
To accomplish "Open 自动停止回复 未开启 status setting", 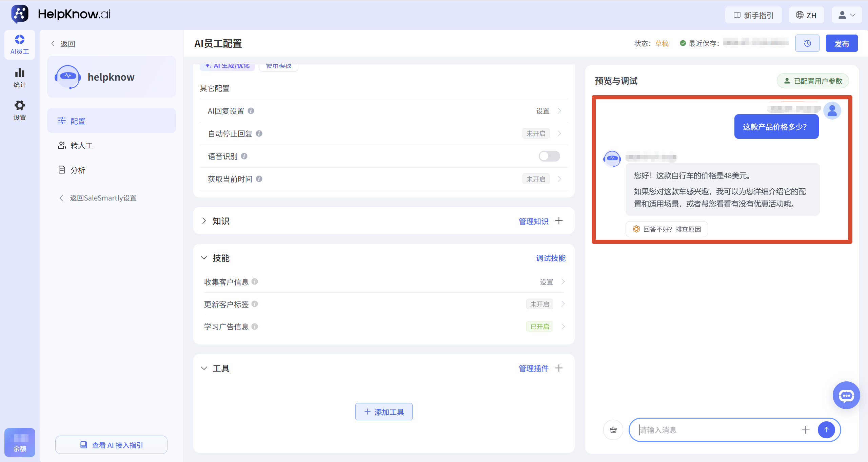I will (536, 133).
